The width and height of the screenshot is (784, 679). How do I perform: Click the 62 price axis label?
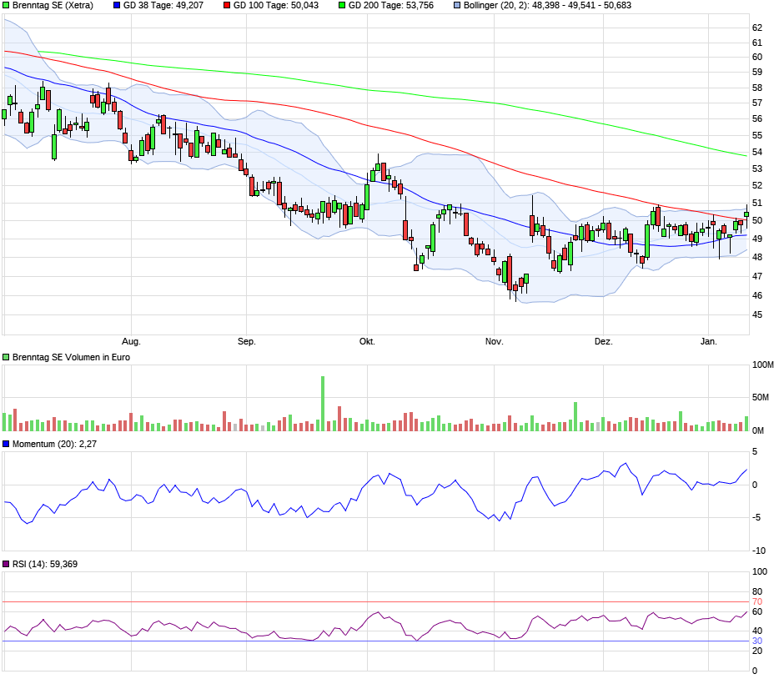[757, 28]
